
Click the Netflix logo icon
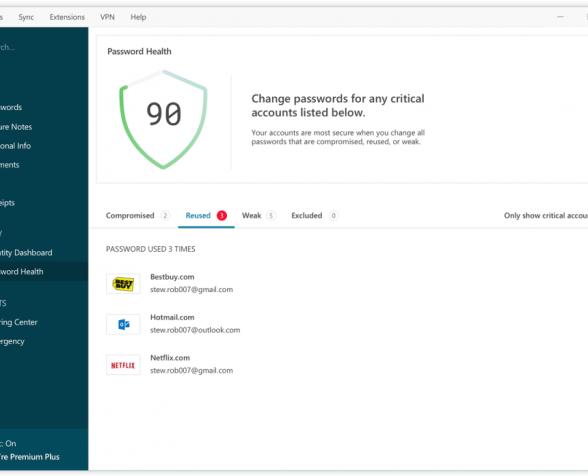click(x=123, y=365)
